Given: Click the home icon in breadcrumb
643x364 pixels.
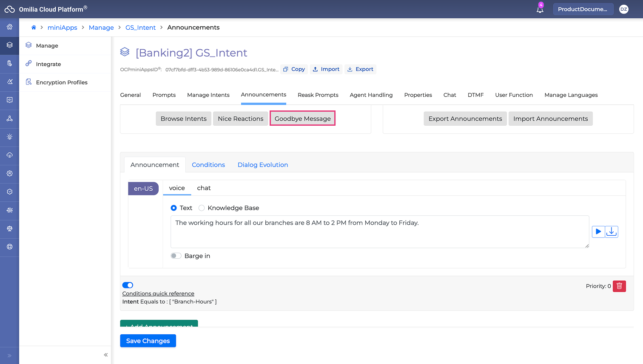Looking at the screenshot, I should (34, 28).
